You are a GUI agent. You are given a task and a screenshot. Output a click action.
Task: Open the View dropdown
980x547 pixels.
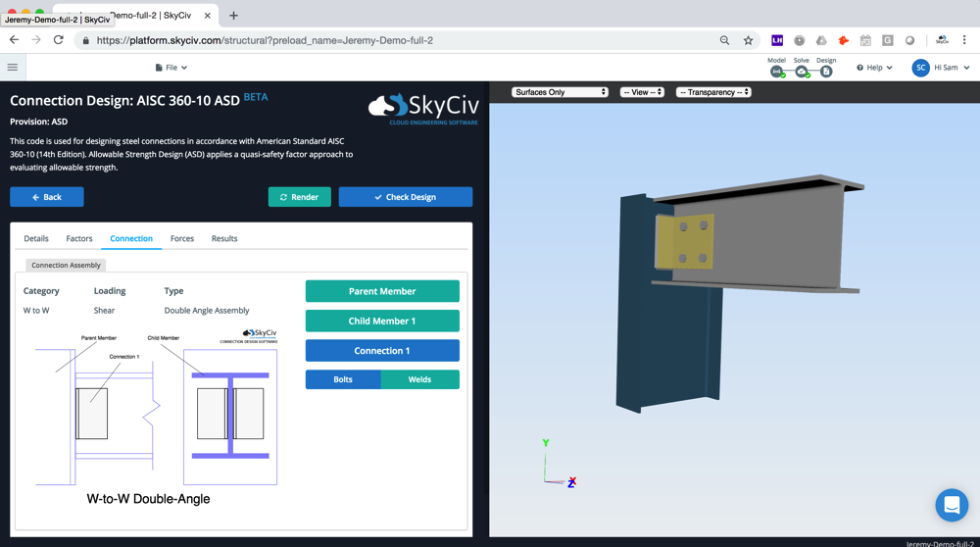pos(642,92)
